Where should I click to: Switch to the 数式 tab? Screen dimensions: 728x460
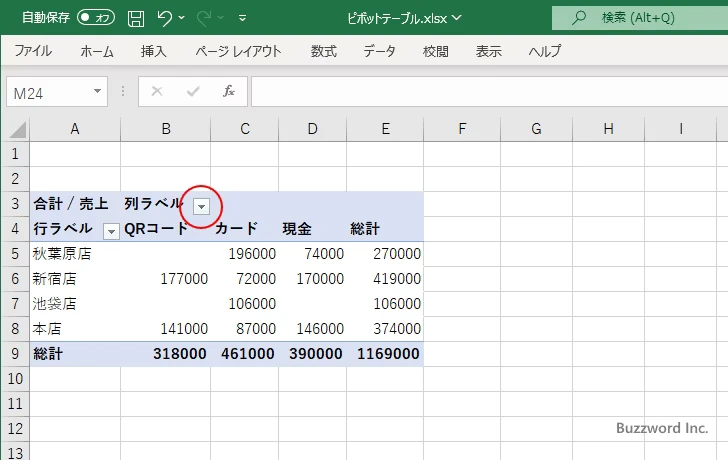(324, 51)
